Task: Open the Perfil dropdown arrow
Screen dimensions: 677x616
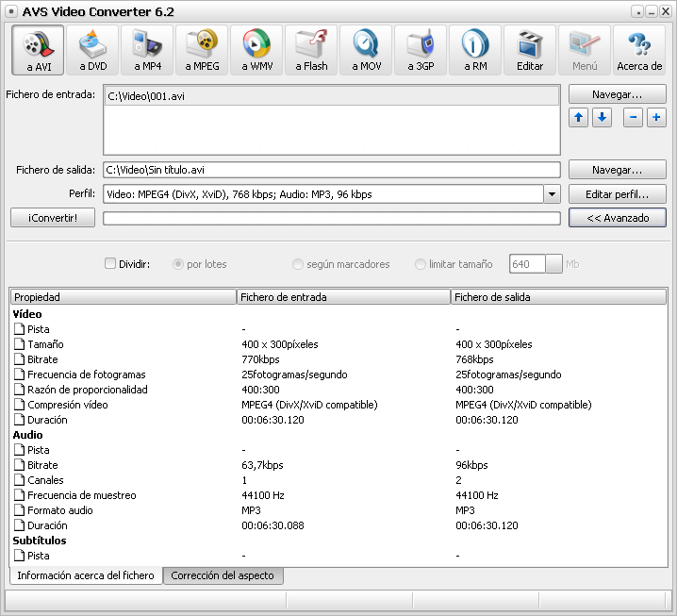Action: [x=552, y=194]
